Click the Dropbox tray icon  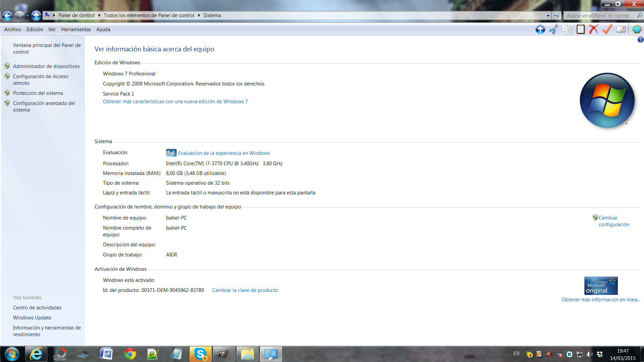tap(600, 354)
